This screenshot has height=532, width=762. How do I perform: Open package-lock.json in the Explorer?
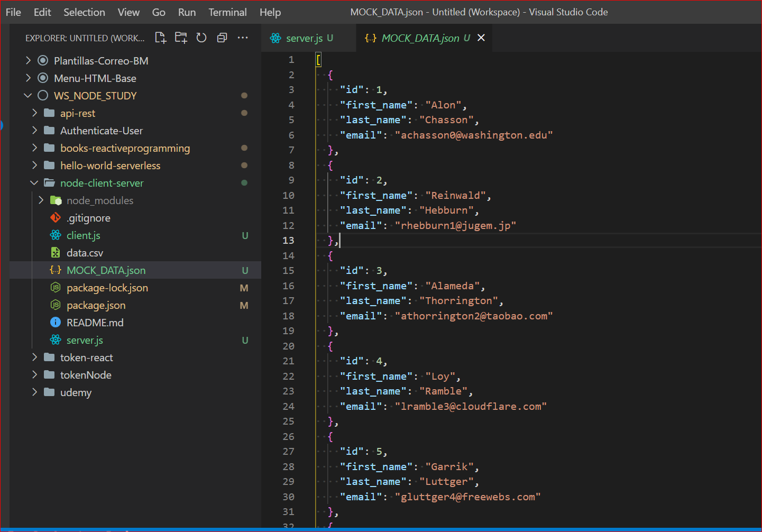107,288
